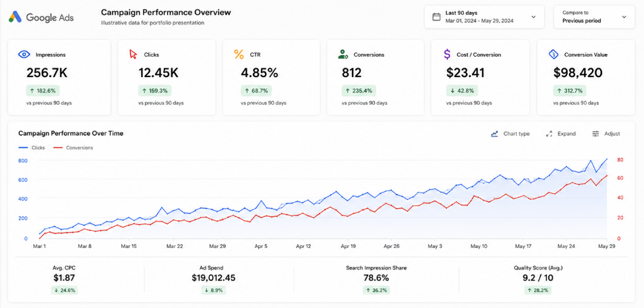
Task: Click the Expand arrows icon
Action: point(549,134)
